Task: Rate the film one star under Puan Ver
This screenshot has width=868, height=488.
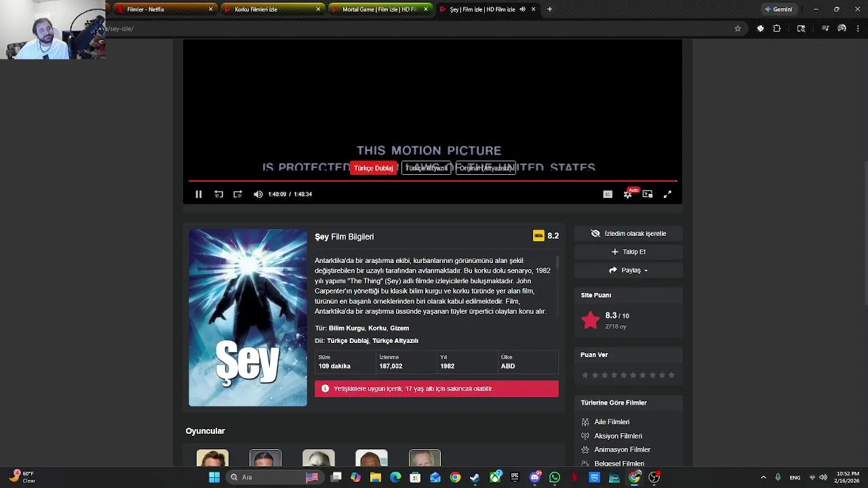Action: (585, 375)
